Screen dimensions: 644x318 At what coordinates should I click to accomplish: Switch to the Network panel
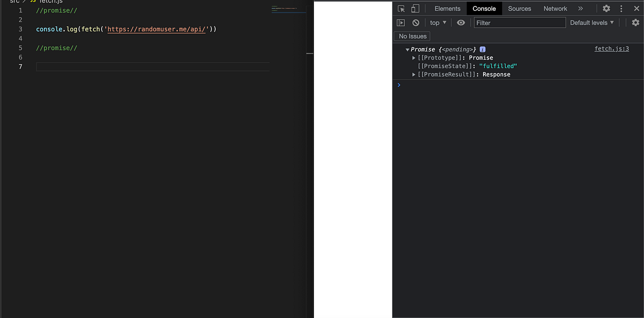pos(555,9)
